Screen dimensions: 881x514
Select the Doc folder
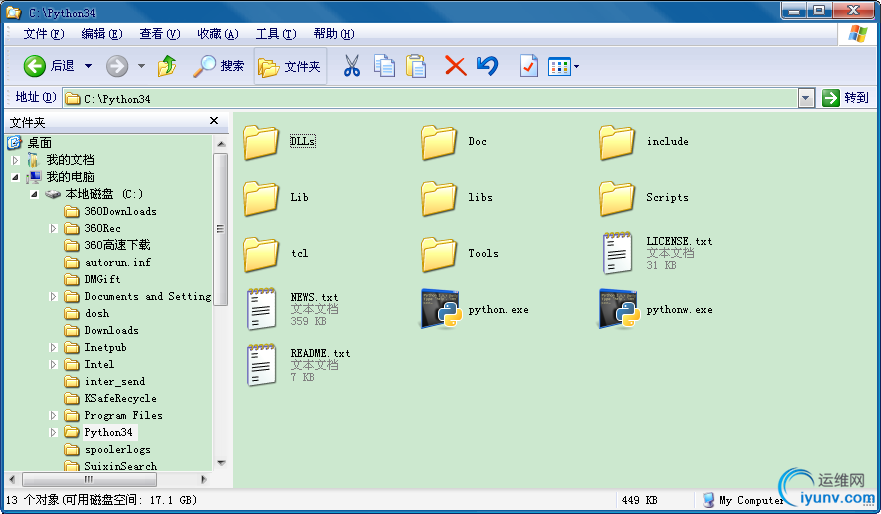[x=454, y=142]
